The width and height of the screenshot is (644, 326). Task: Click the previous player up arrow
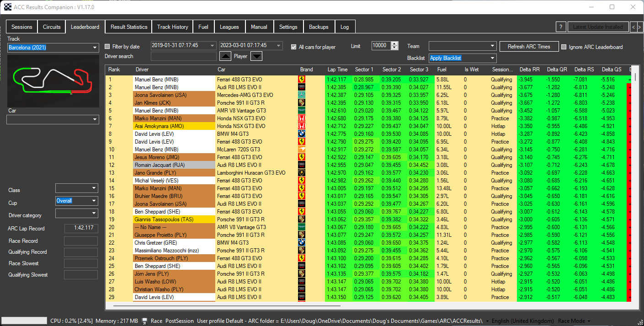[225, 56]
